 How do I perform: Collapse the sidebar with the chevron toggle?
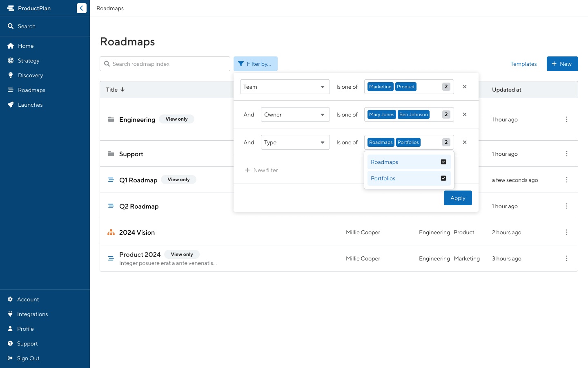tap(81, 8)
